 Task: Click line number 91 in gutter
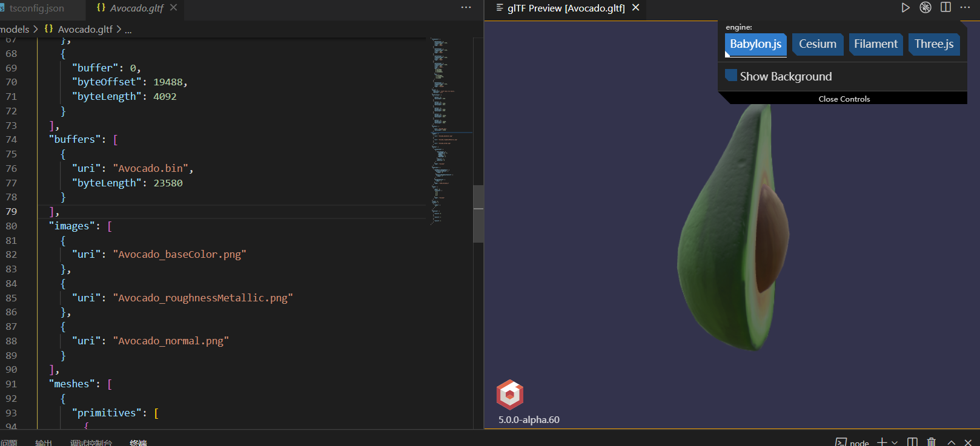[12, 384]
